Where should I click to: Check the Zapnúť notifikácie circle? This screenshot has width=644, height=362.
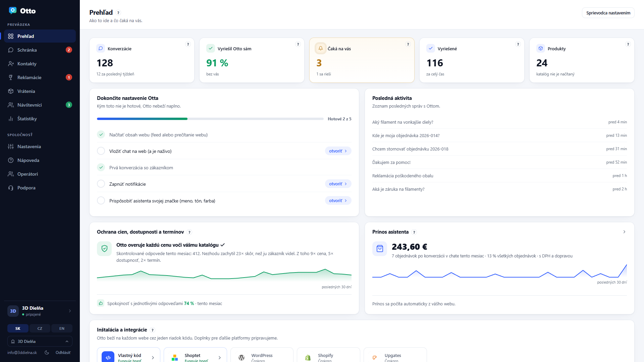click(101, 184)
